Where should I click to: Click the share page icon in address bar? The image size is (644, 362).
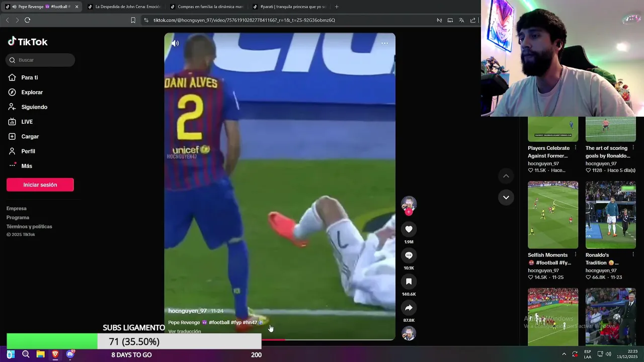(x=473, y=20)
